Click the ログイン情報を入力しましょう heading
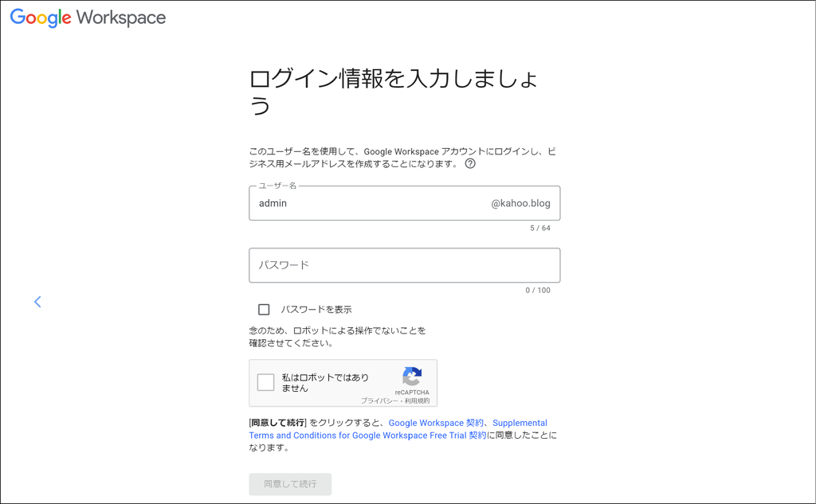Image resolution: width=816 pixels, height=504 pixels. point(394,92)
